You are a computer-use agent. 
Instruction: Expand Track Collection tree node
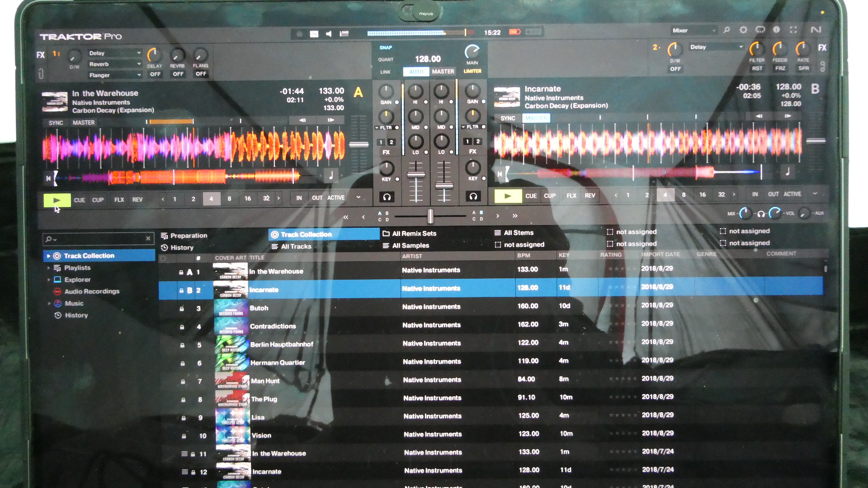[x=48, y=256]
